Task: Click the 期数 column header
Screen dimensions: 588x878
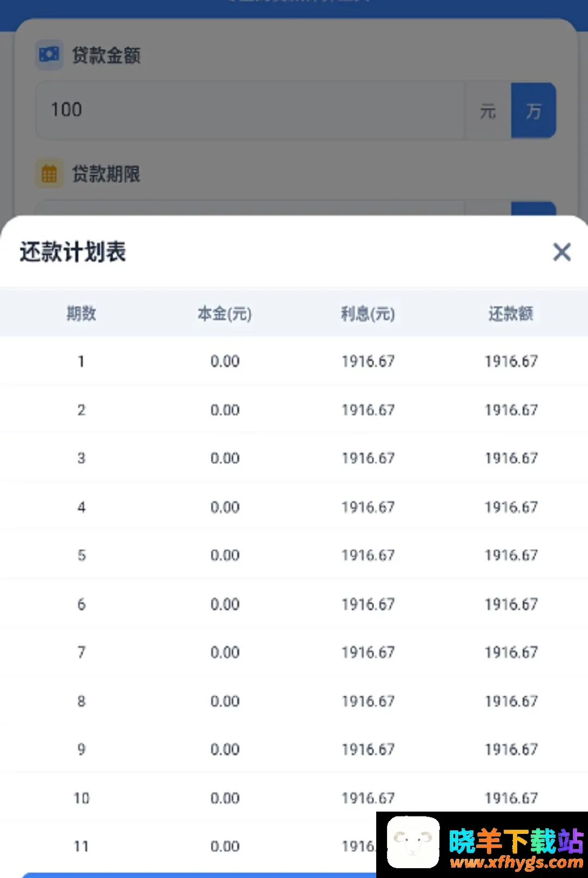Action: (81, 314)
